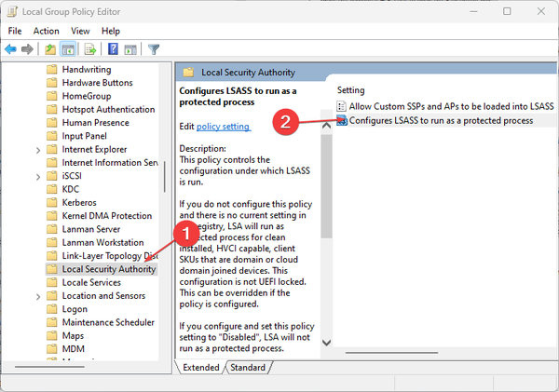Click the Filter funnel toolbar icon
The height and width of the screenshot is (392, 559).
coord(154,49)
